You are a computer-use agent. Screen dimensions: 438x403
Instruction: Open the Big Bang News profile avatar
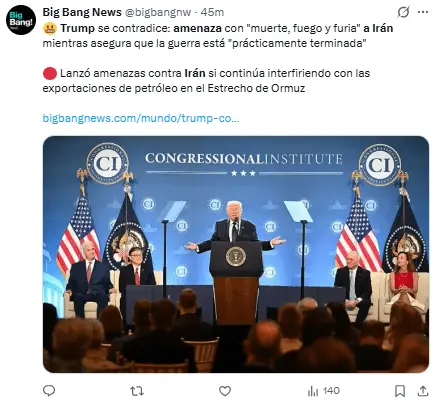[21, 20]
